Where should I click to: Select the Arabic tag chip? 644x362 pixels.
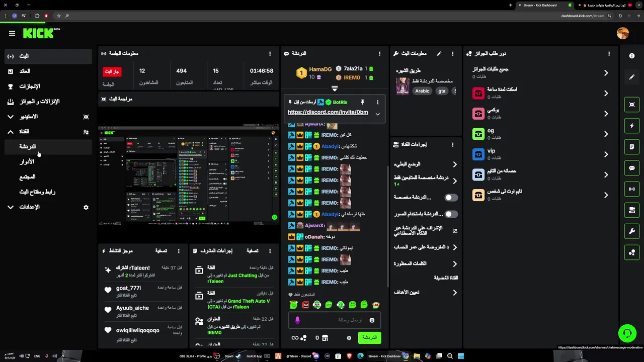(x=422, y=91)
